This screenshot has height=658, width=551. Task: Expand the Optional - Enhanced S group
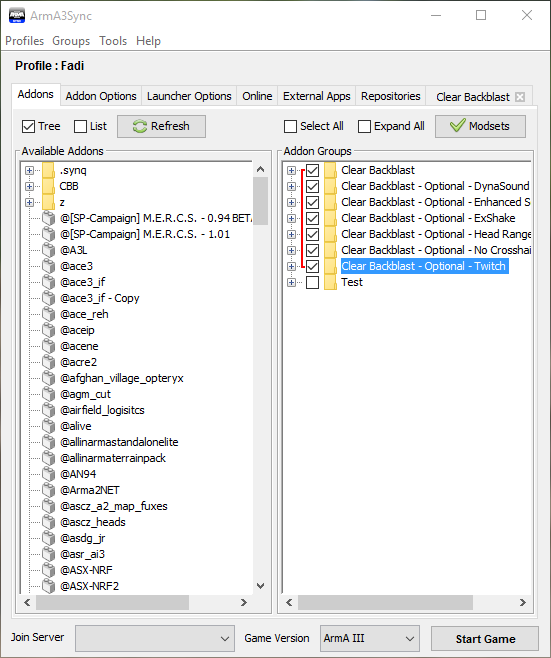(291, 202)
